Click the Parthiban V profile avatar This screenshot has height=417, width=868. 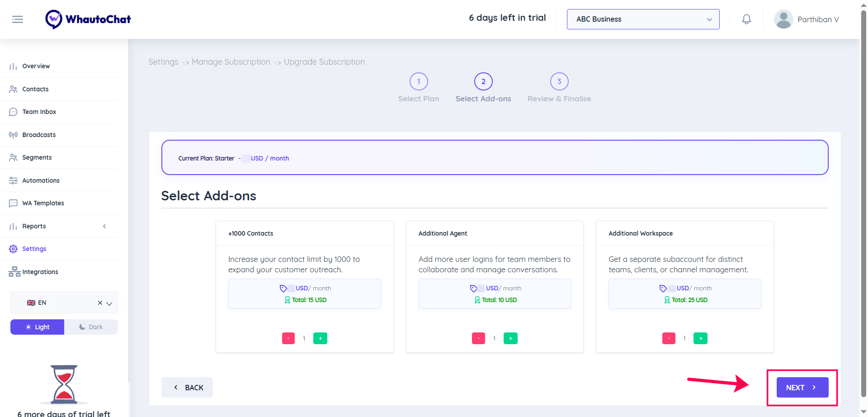(783, 19)
